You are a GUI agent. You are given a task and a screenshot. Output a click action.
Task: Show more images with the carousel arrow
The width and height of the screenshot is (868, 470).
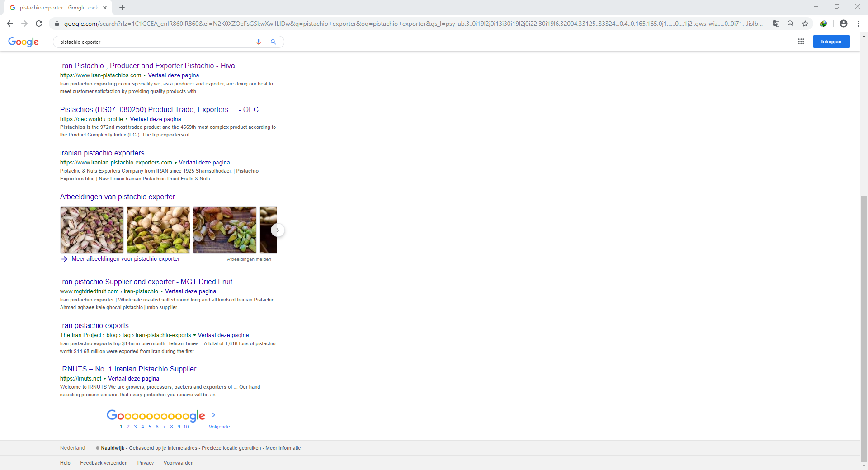(278, 230)
